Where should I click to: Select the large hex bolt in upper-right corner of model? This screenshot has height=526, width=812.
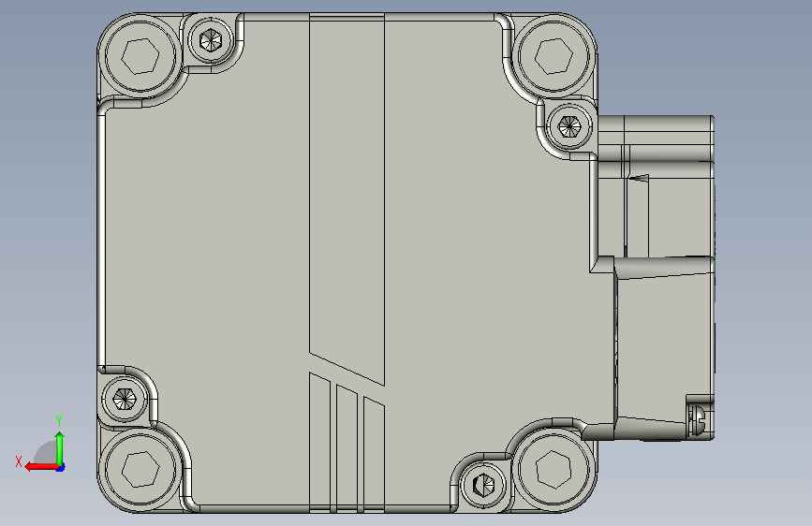click(554, 55)
